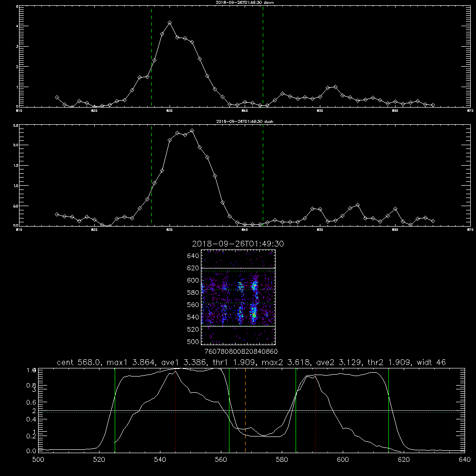The image size is (476, 476).
Task: Click the '640' x-axis label of the bottom plot
Action: tap(465, 460)
